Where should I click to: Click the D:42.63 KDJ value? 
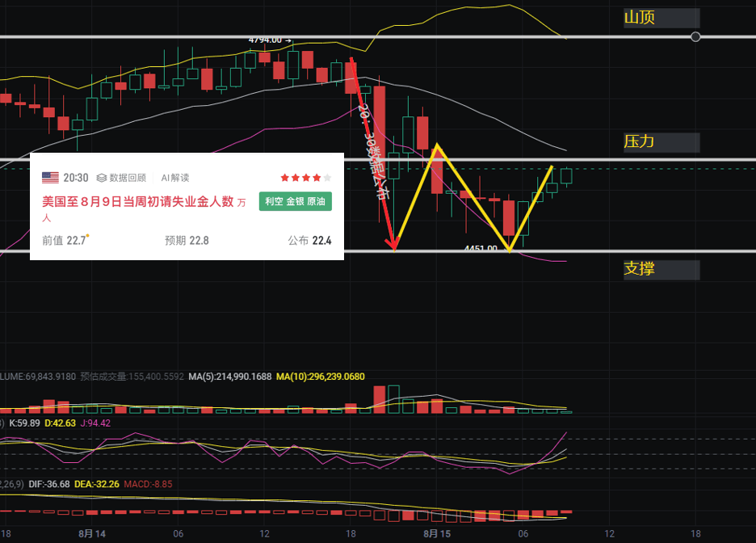coord(60,423)
